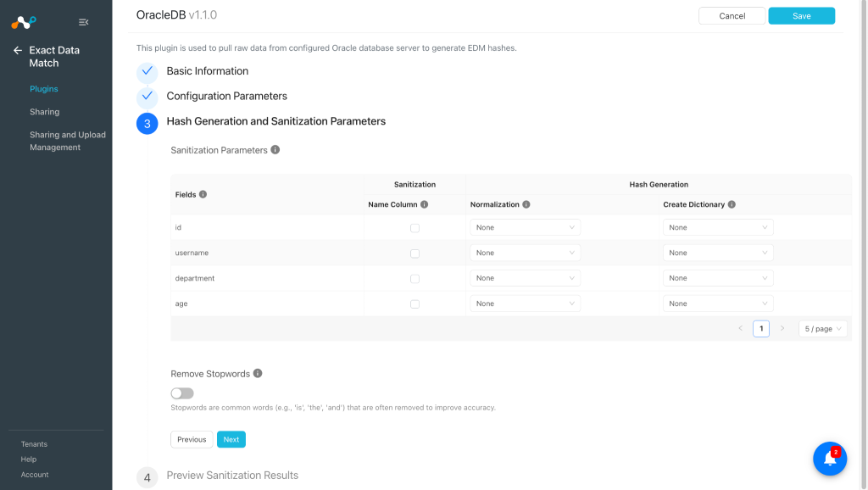This screenshot has height=490, width=868.
Task: Open Create Dictionary dropdown for department row
Action: coord(718,278)
